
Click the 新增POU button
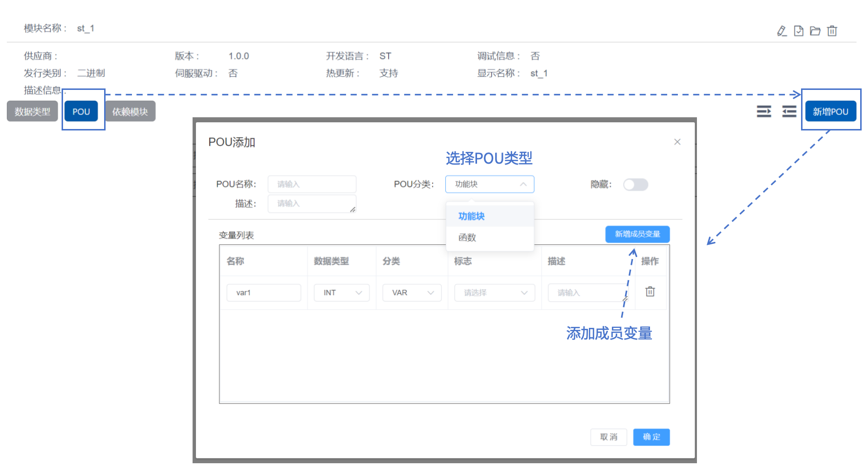point(830,111)
